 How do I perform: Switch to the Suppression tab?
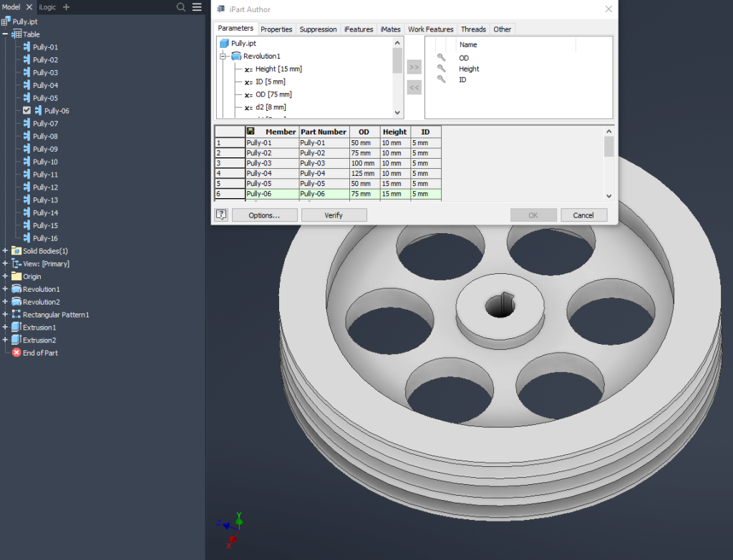pyautogui.click(x=318, y=29)
